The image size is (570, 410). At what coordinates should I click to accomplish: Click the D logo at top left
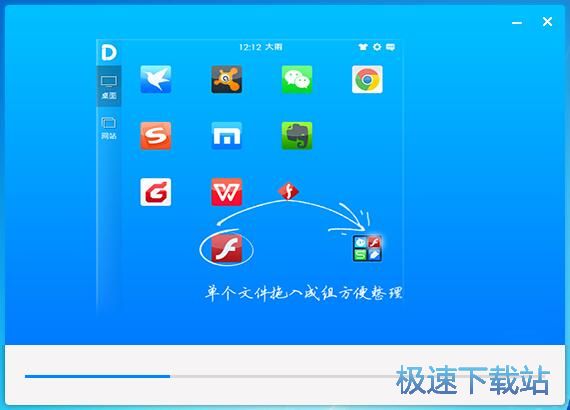(x=109, y=52)
